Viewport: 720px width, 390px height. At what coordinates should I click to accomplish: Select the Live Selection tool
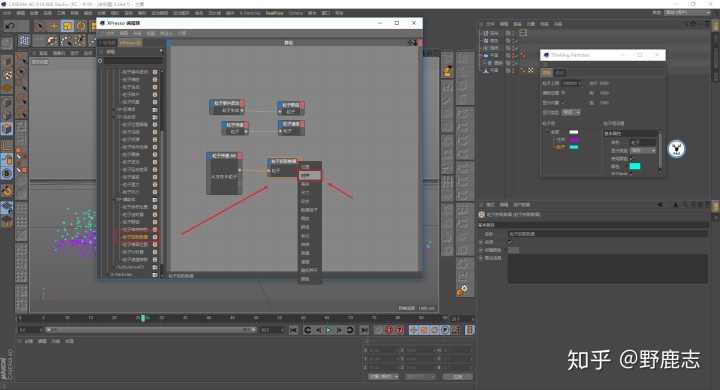[40, 26]
